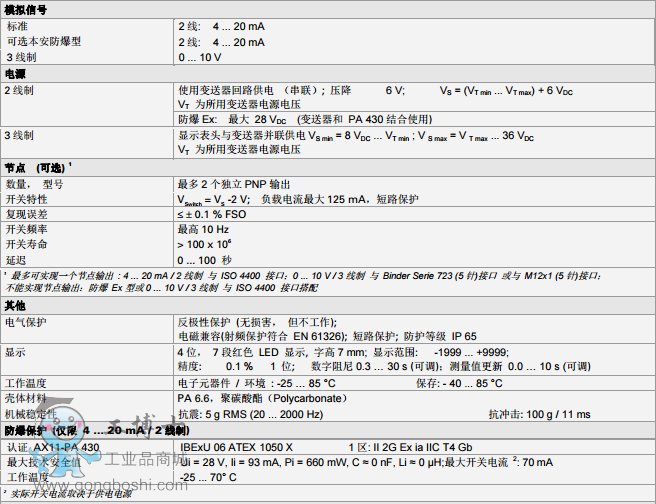Select the 复现误差 row label
The width and height of the screenshot is (656, 504).
tap(27, 214)
